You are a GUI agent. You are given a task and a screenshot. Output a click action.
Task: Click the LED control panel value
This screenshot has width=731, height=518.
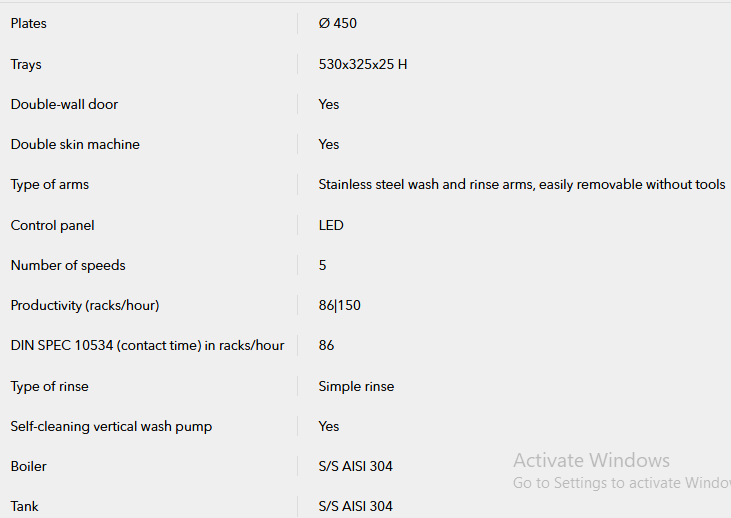pos(331,226)
